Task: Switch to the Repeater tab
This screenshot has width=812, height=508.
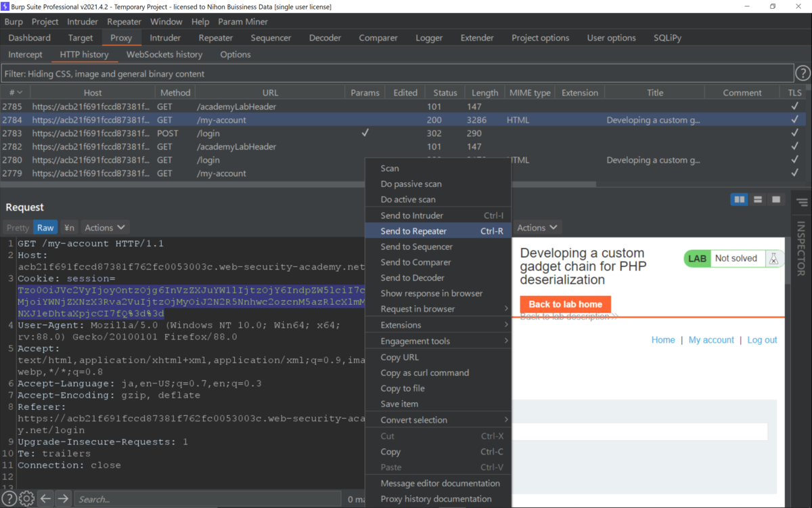Action: (216, 38)
